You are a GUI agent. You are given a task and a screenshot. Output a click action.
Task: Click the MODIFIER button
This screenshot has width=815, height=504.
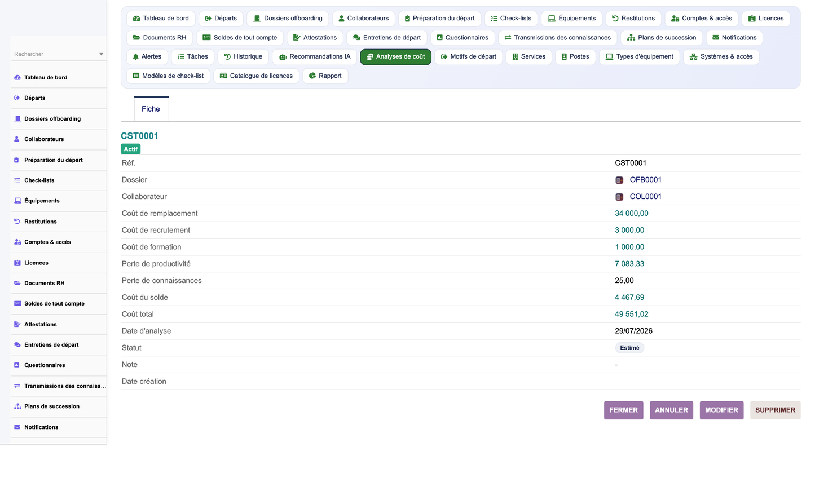pos(721,410)
